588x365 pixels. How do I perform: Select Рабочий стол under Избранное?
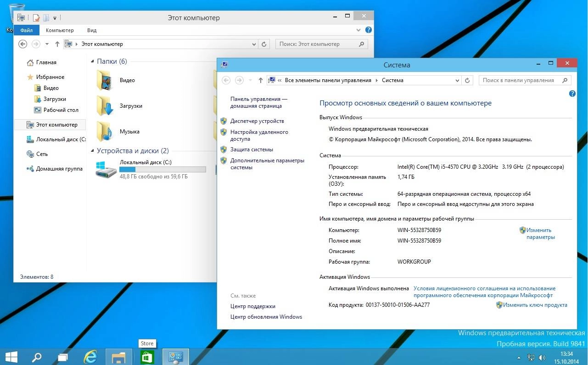click(x=61, y=110)
